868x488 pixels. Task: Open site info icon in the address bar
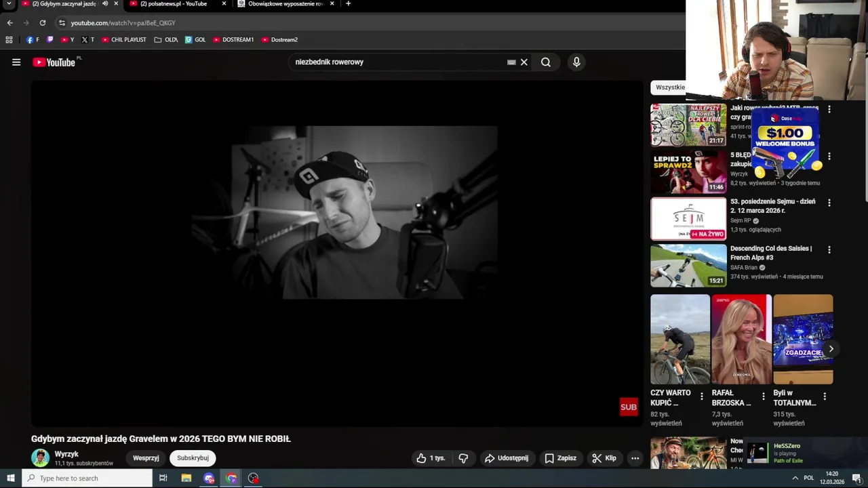[62, 23]
